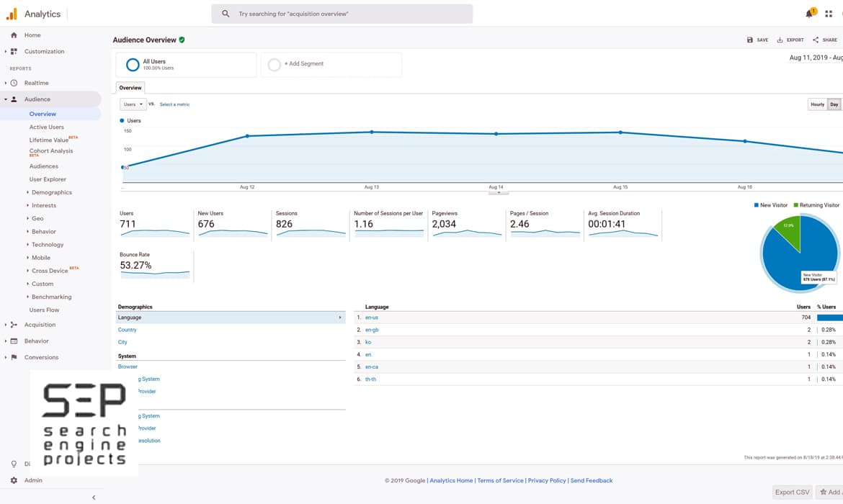
Task: Click in the search input field
Action: (x=342, y=14)
